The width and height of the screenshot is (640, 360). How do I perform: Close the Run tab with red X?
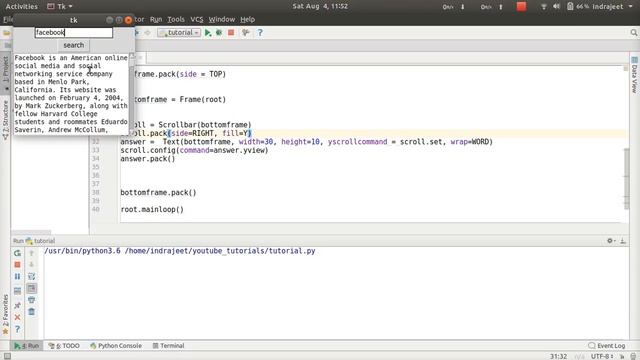(17, 317)
